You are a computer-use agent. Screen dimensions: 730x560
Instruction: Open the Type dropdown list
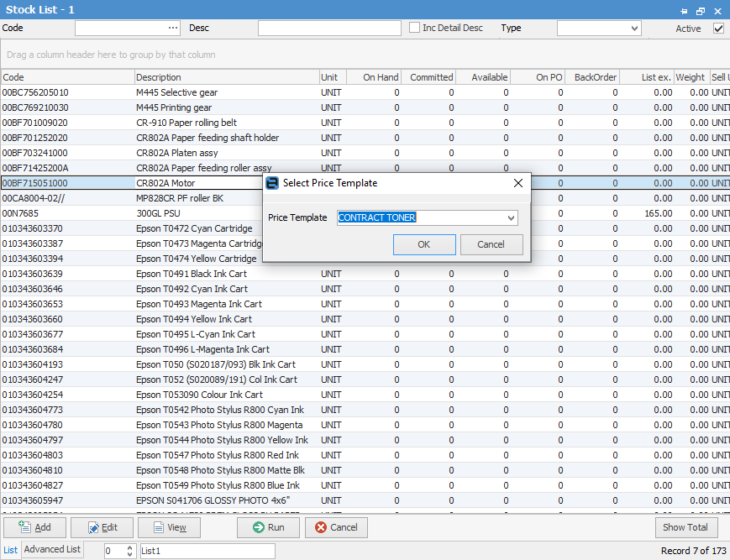click(634, 29)
